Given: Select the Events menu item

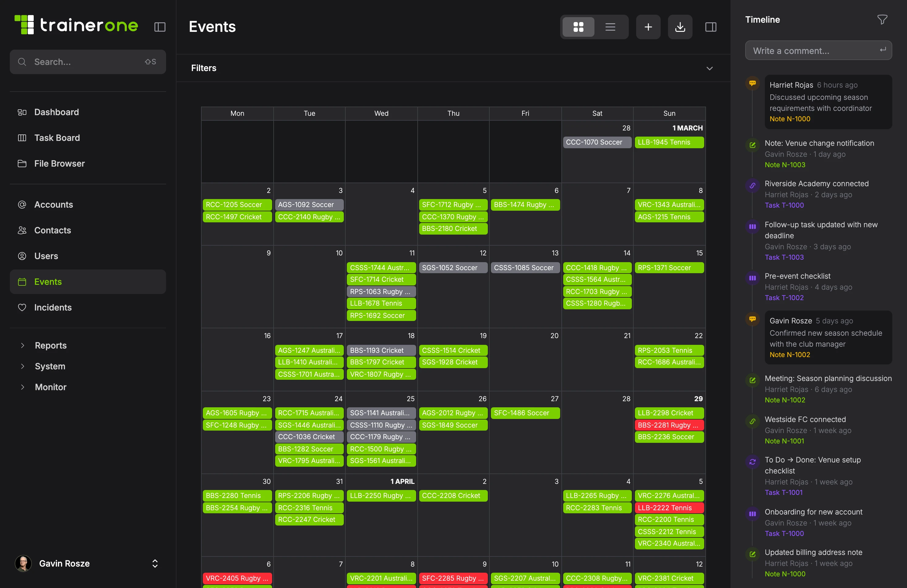Looking at the screenshot, I should 48,282.
